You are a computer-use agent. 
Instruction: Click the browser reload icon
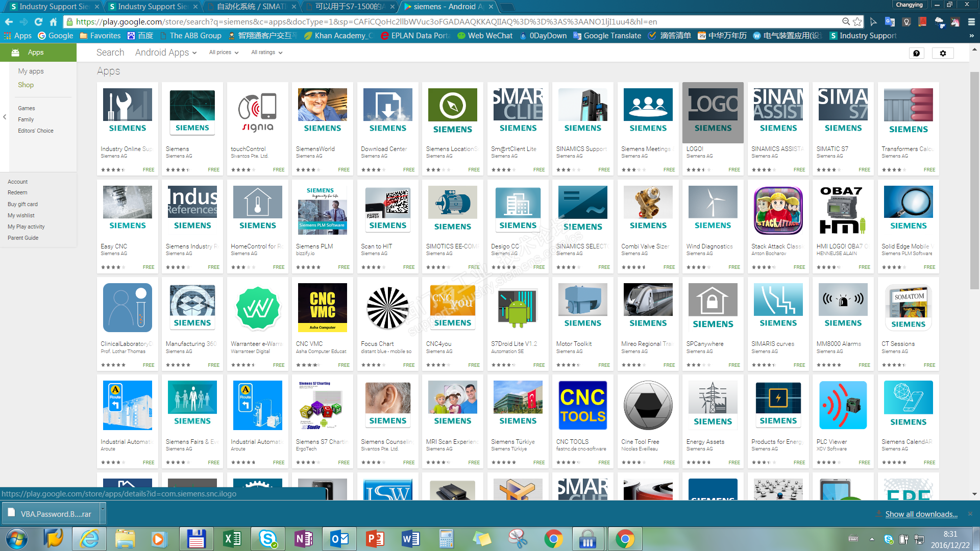[38, 22]
